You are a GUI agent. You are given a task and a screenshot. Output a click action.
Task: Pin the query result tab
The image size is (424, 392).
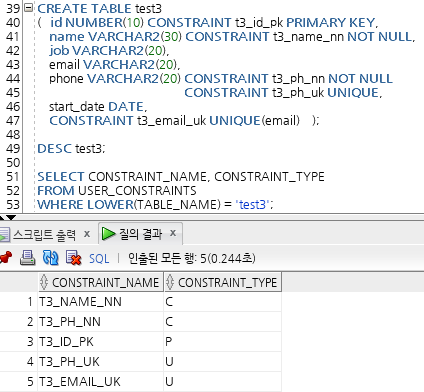(6, 258)
